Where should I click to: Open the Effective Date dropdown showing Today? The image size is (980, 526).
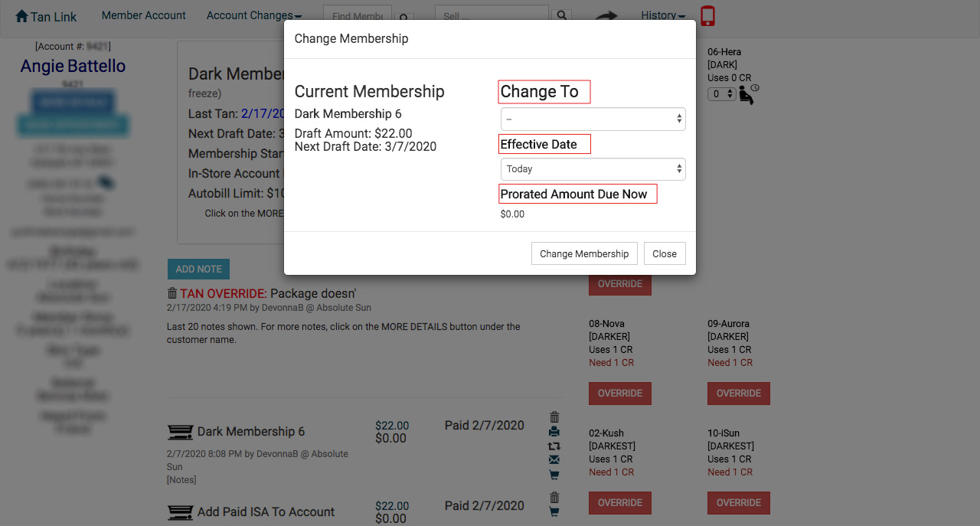(593, 169)
